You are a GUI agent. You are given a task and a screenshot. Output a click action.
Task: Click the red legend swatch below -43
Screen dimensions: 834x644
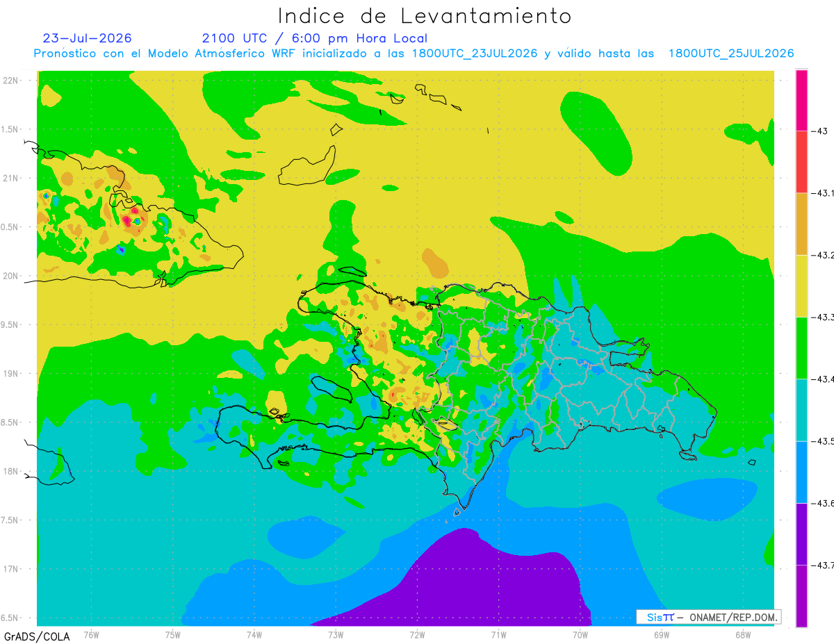coord(801,162)
